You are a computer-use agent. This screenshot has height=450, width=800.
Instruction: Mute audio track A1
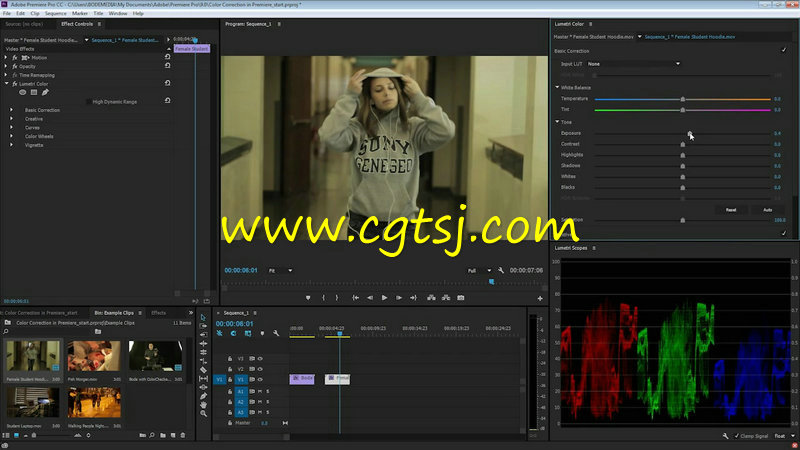tap(260, 391)
